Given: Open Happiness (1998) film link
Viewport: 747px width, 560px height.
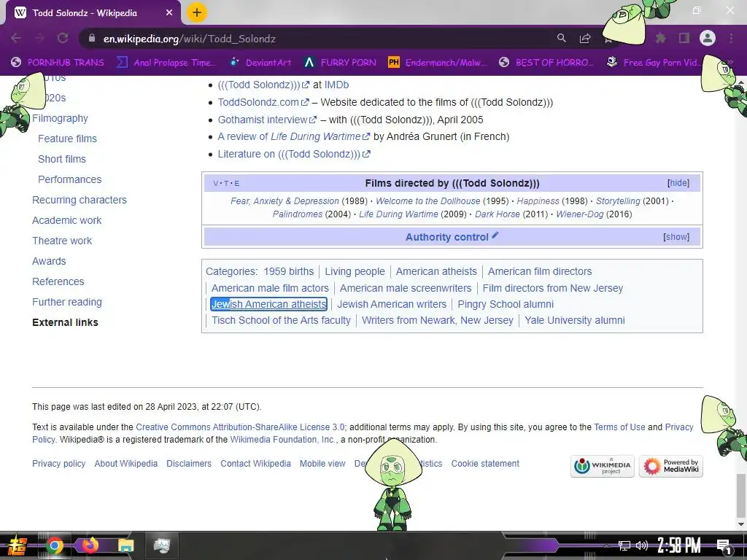Looking at the screenshot, I should (538, 201).
